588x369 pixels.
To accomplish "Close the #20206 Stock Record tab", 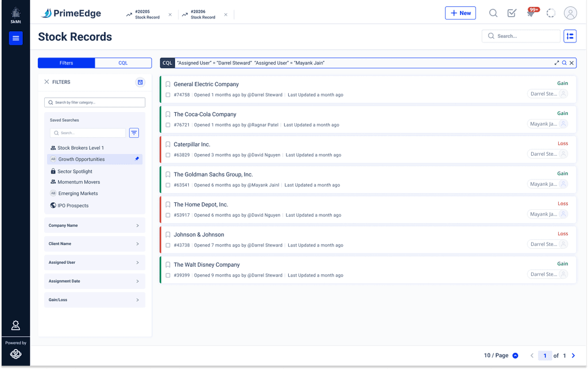I will [225, 14].
